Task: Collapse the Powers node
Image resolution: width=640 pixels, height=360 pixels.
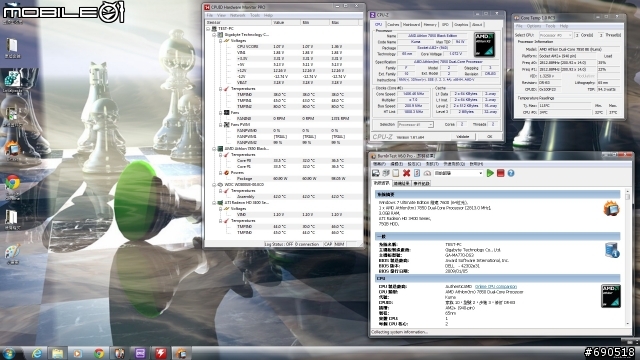Action: pyautogui.click(x=220, y=173)
